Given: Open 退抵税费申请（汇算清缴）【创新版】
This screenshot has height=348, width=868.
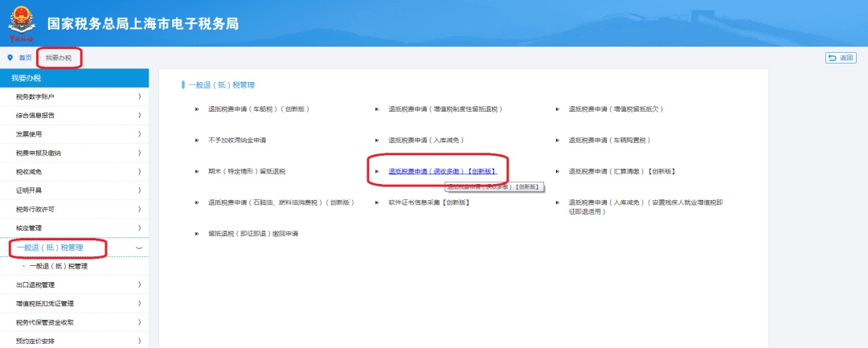Looking at the screenshot, I should pyautogui.click(x=621, y=171).
